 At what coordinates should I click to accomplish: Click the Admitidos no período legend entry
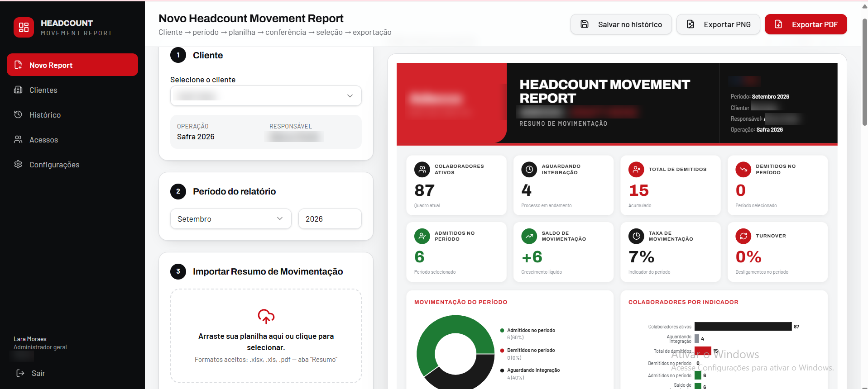(528, 334)
